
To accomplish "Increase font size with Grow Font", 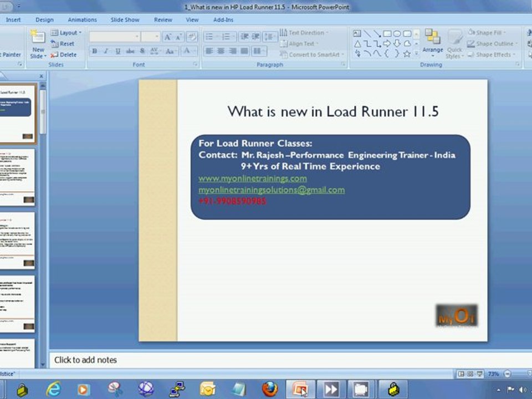I will [167, 37].
